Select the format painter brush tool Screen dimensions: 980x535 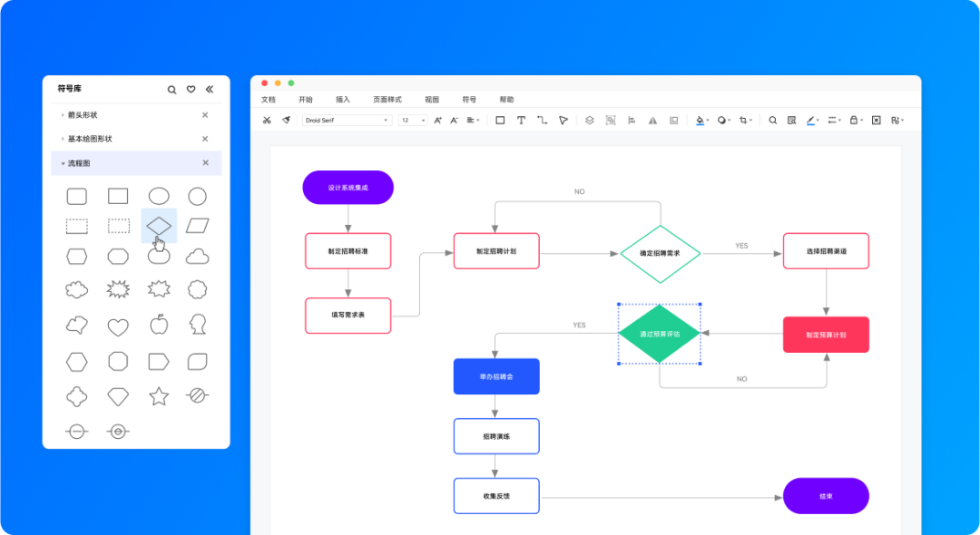(x=286, y=120)
